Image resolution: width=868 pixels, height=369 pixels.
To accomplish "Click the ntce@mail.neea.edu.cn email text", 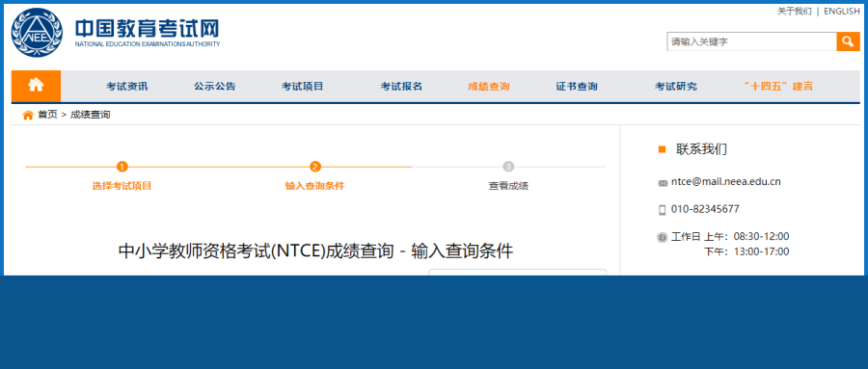I will (x=725, y=181).
